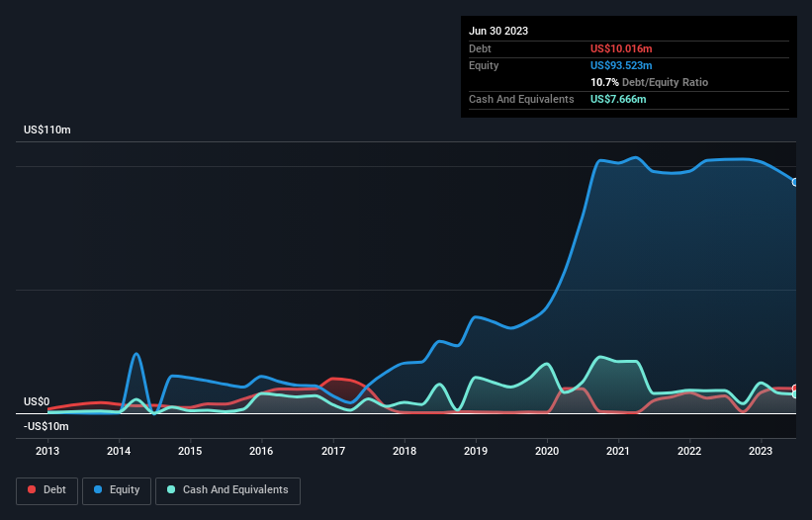Click the -US$10m y-axis label
This screenshot has width=812, height=520.
[x=46, y=426]
